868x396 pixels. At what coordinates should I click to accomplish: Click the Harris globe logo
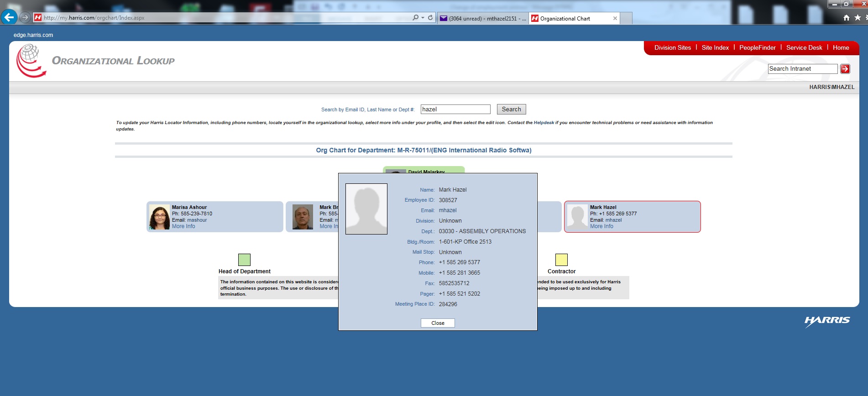click(x=31, y=61)
